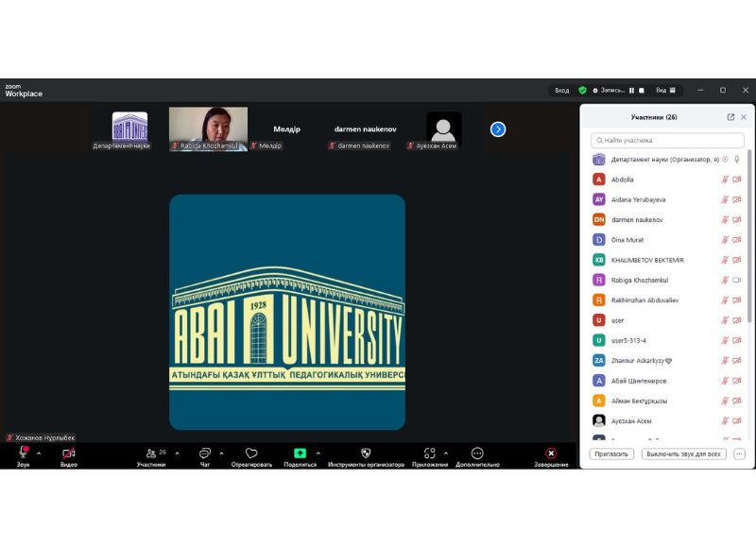Image resolution: width=756 pixels, height=548 pixels.
Task: Expand audio settings arrow next to microphone
Action: tap(39, 454)
